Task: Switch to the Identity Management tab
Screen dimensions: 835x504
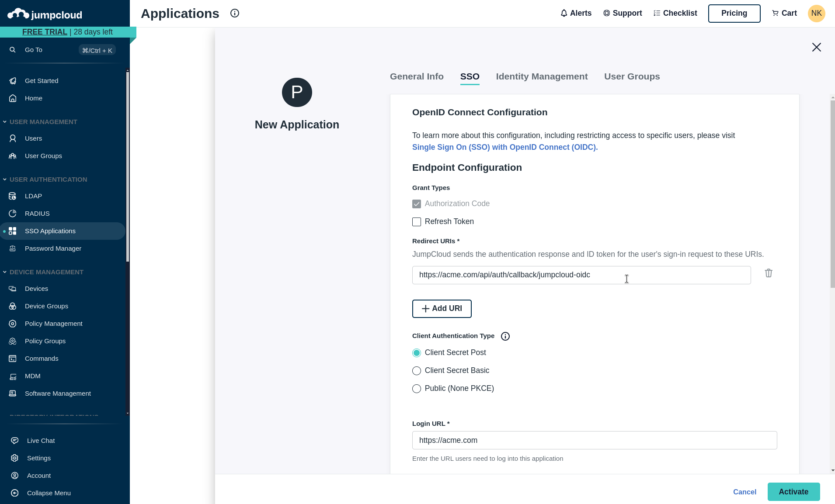Action: (x=541, y=76)
